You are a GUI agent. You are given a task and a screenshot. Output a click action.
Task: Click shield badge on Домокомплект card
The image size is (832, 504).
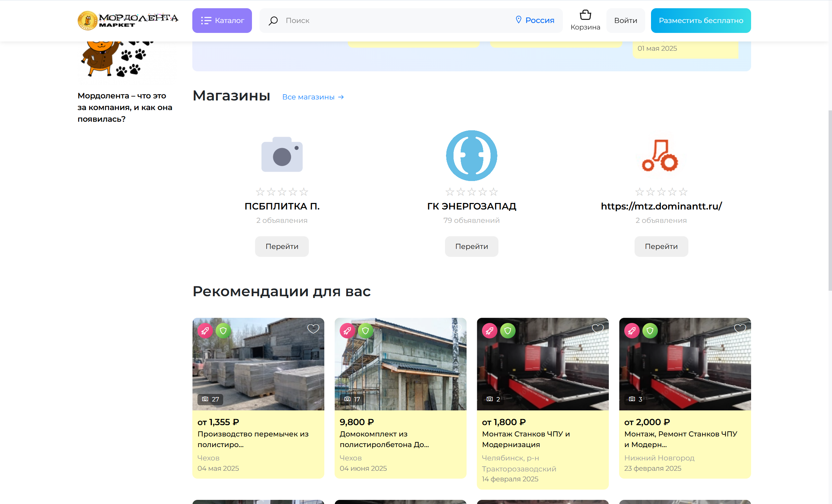pyautogui.click(x=365, y=331)
